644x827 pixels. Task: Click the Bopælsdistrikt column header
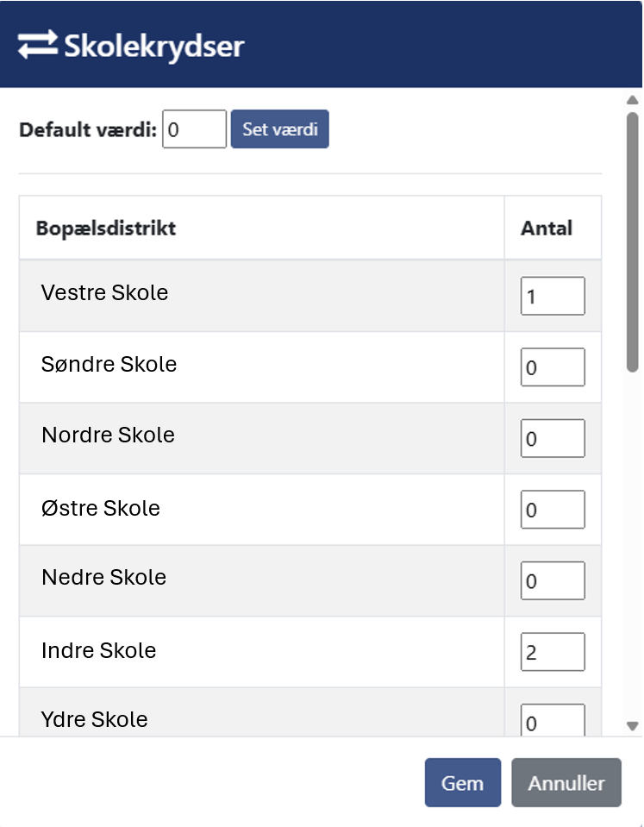coord(106,229)
